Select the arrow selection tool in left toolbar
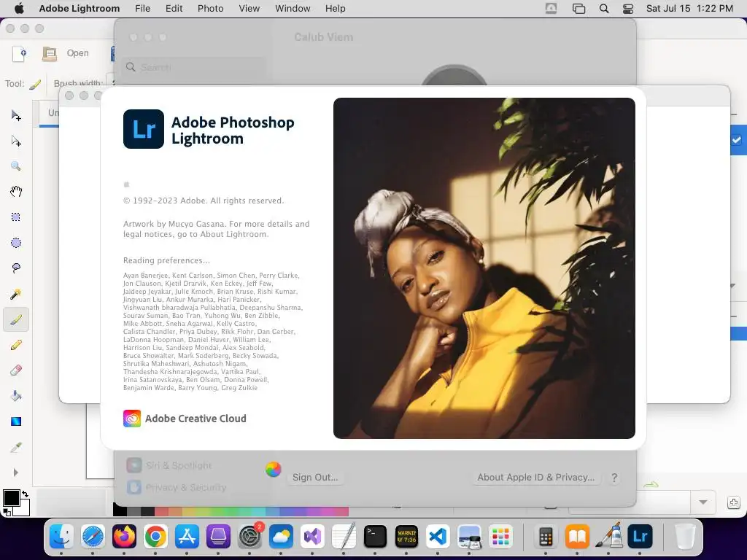The image size is (747, 560). 16,116
